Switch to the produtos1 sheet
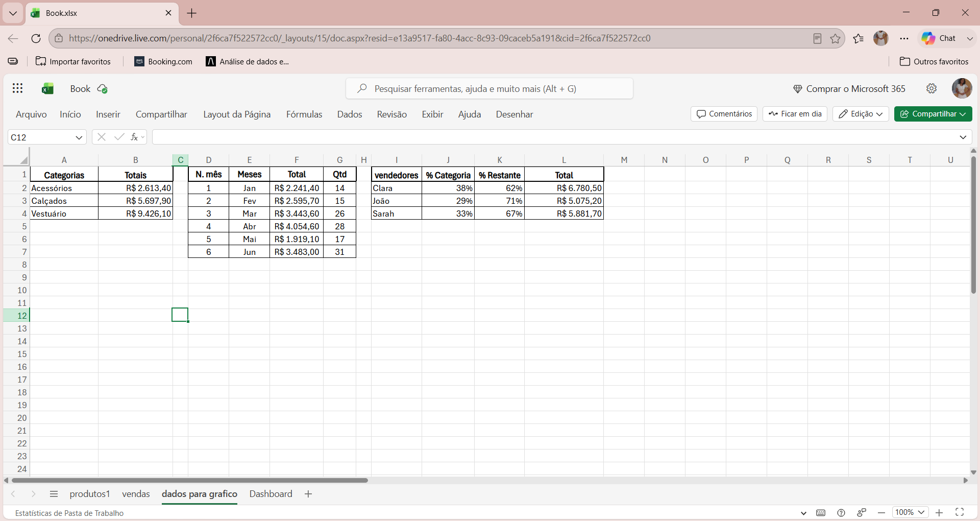The width and height of the screenshot is (980, 521). pos(90,494)
